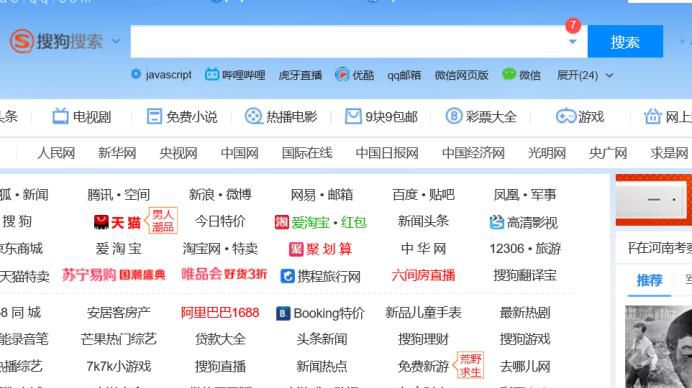Viewport: 692px width, 388px height.
Task: Open 今日特价 link
Action: (x=220, y=222)
